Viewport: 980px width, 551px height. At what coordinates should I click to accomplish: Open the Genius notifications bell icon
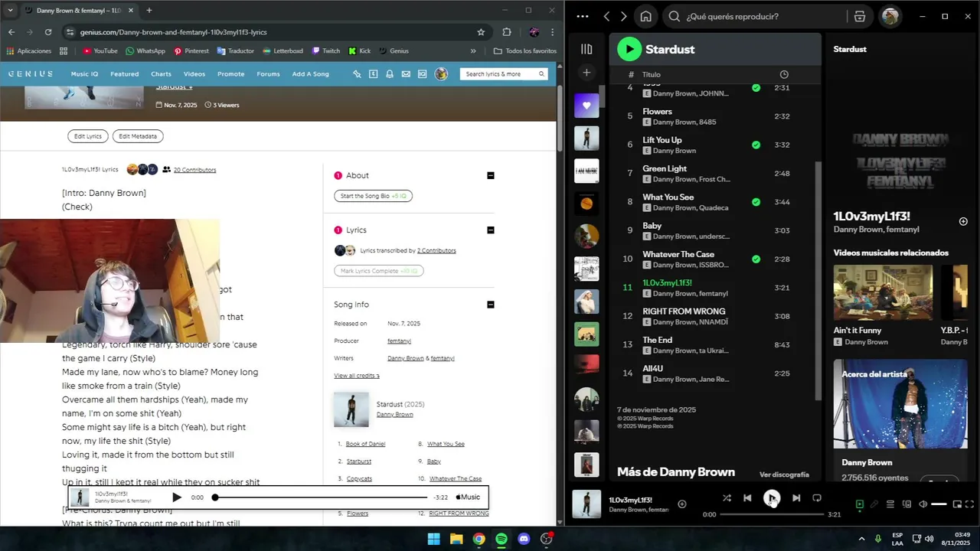click(x=390, y=74)
